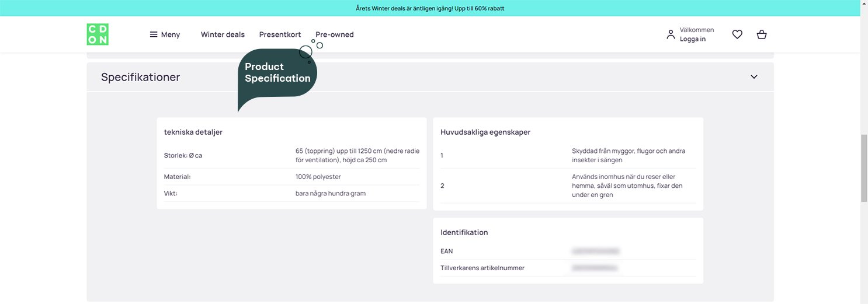This screenshot has height=304, width=868.
Task: Click the CDON logo
Action: pyautogui.click(x=98, y=34)
